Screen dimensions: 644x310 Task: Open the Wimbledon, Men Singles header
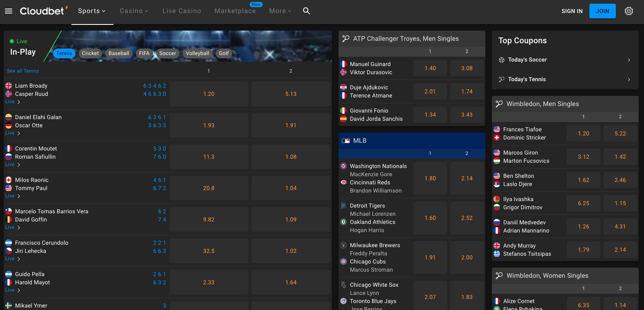coord(565,104)
